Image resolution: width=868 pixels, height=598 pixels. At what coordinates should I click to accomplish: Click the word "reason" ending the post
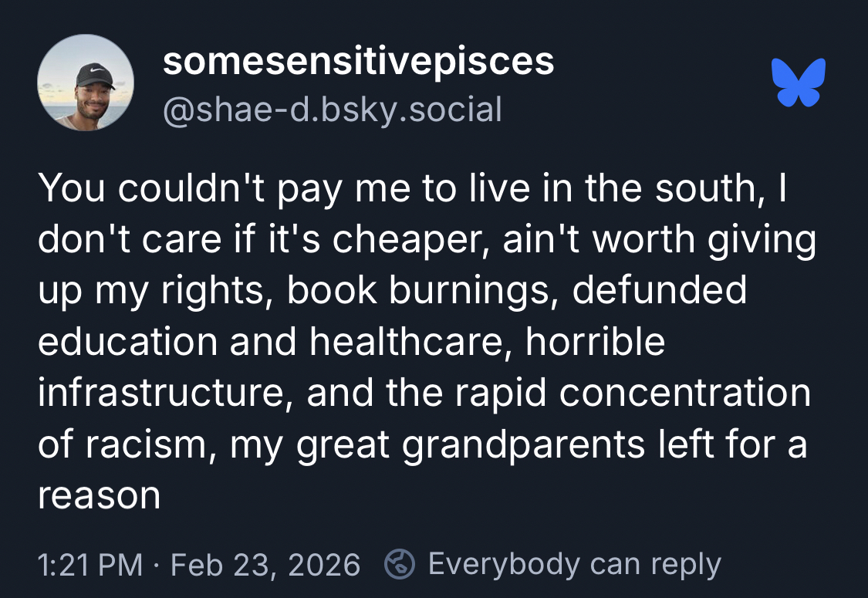click(x=99, y=495)
